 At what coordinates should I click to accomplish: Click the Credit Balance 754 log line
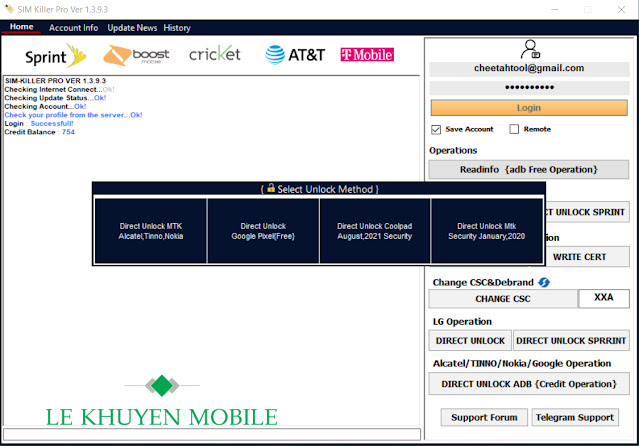[x=40, y=132]
